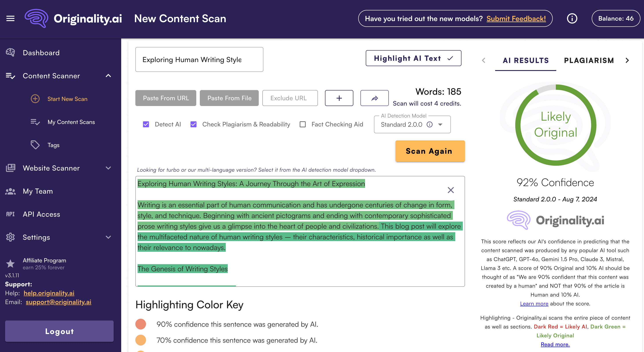The image size is (644, 352).
Task: Uncheck the Detect AI checkbox
Action: pyautogui.click(x=146, y=124)
